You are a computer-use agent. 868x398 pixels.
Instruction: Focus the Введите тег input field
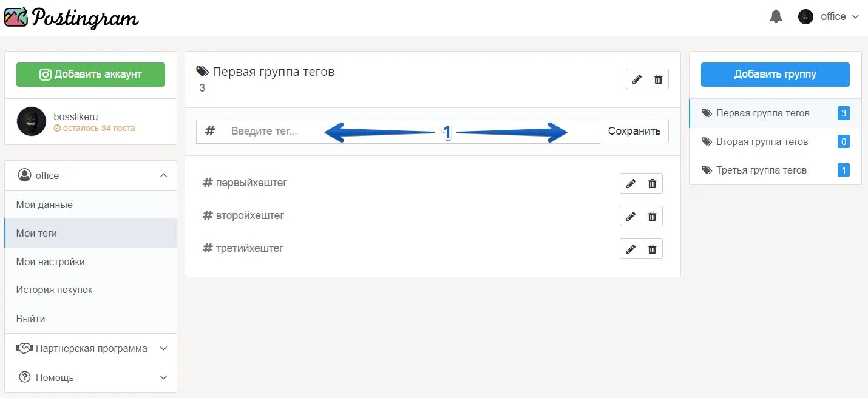click(x=273, y=131)
